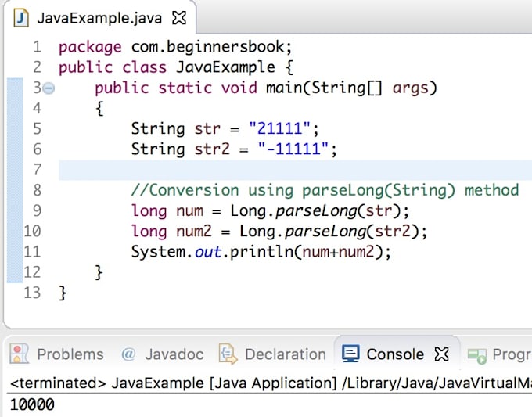Select the Declaration tab
This screenshot has height=417, width=532.
coord(285,354)
